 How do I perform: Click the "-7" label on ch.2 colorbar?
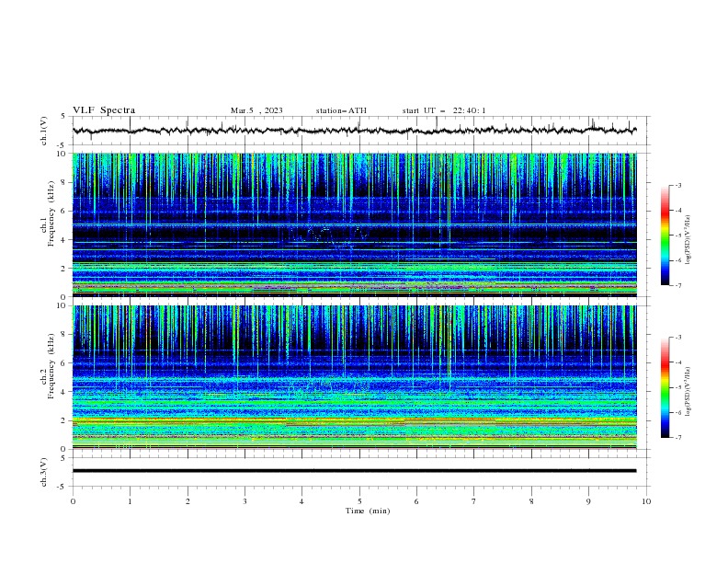(677, 438)
